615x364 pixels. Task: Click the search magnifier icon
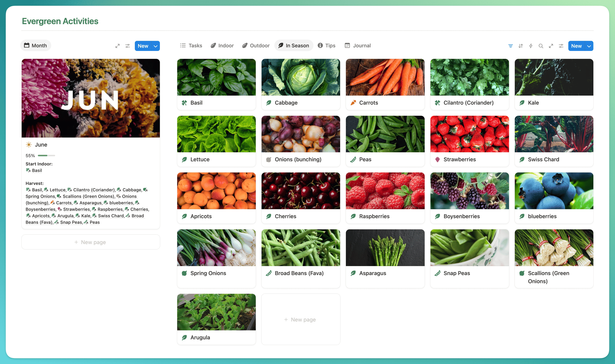[x=541, y=46]
